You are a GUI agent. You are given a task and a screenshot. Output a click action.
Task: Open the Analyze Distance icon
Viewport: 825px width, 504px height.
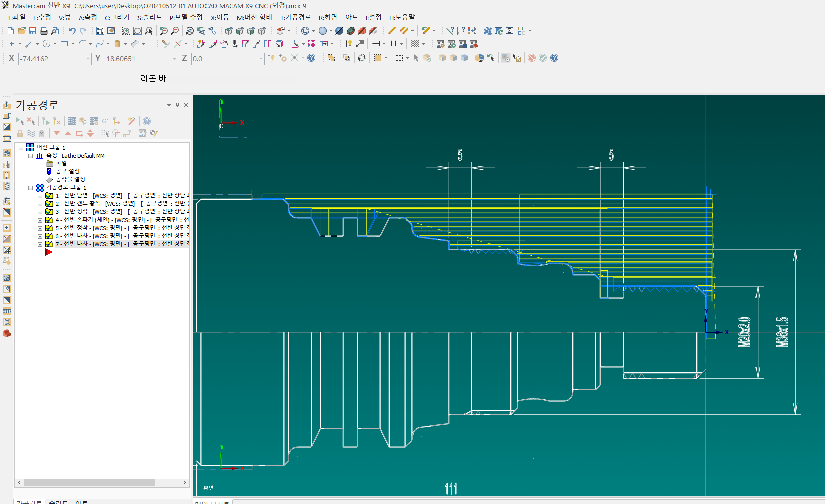coord(461,31)
